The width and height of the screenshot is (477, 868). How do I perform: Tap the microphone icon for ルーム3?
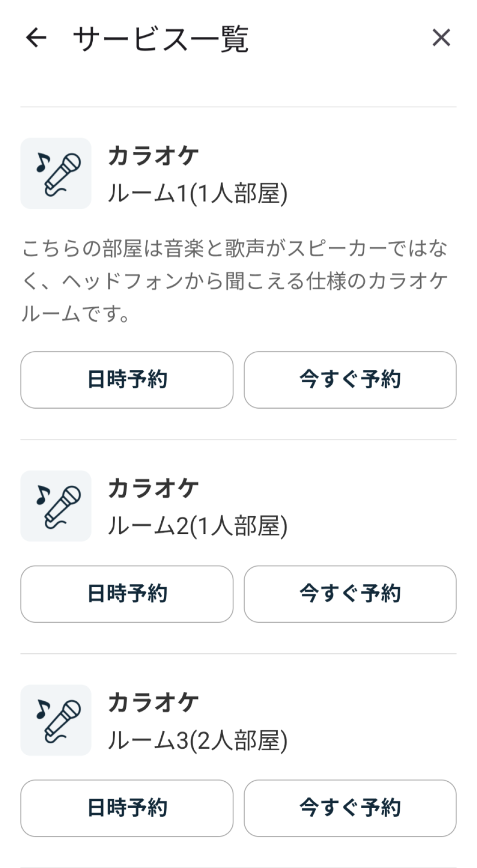pyautogui.click(x=56, y=720)
